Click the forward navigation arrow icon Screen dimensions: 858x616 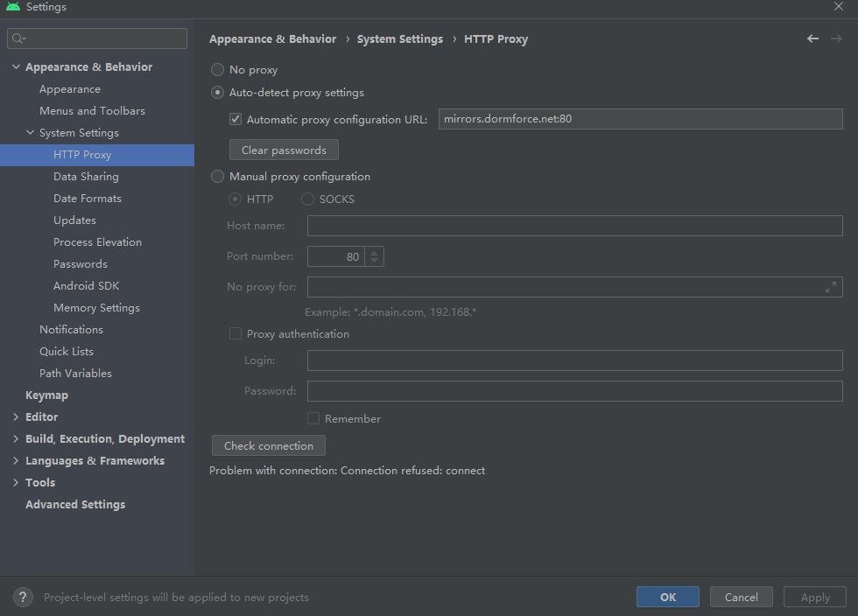[836, 38]
